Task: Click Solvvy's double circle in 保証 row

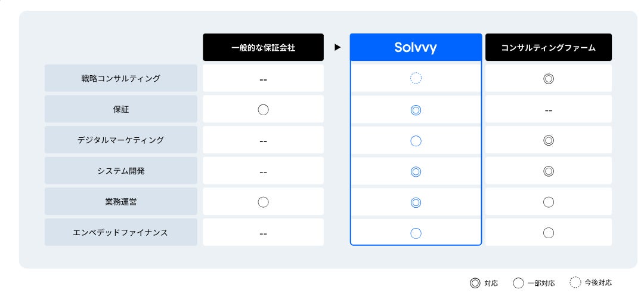Action: click(416, 110)
